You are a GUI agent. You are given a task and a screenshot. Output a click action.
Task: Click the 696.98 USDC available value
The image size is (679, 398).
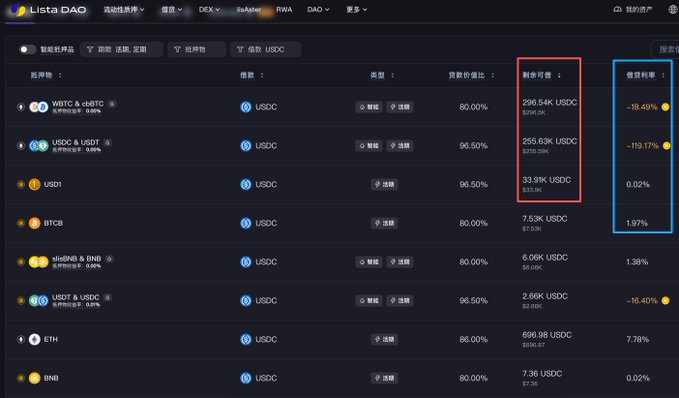[x=547, y=335]
